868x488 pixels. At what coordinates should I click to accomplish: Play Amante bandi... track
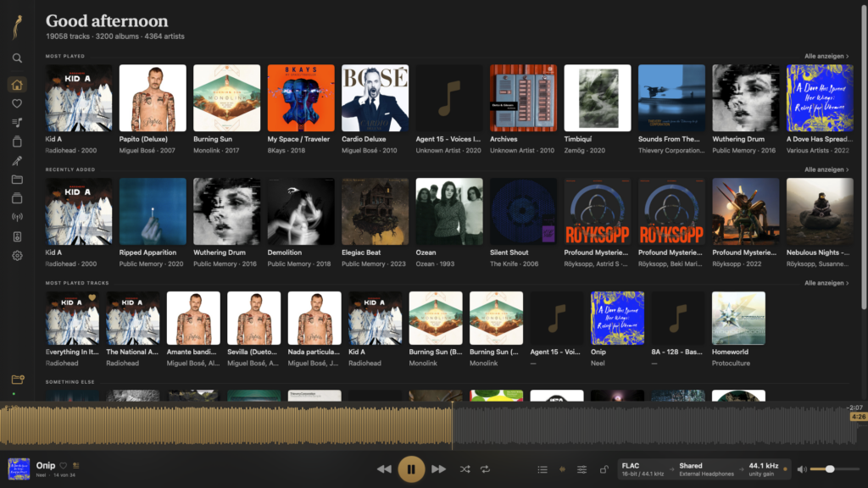[193, 319]
